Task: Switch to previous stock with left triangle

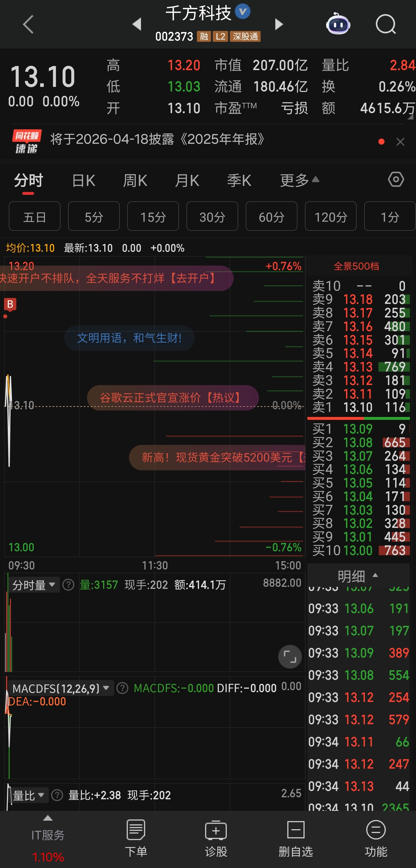Action: pos(137,24)
